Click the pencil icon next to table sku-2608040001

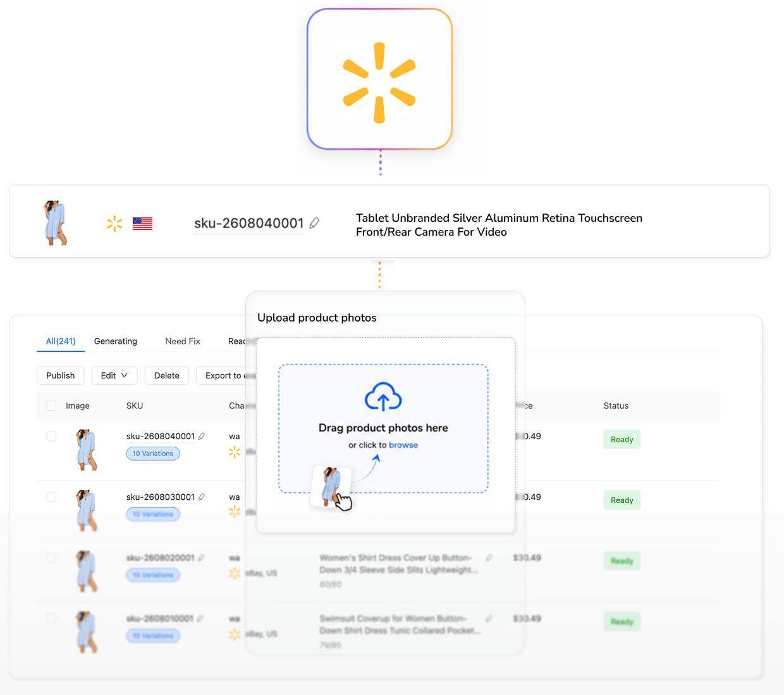click(202, 436)
